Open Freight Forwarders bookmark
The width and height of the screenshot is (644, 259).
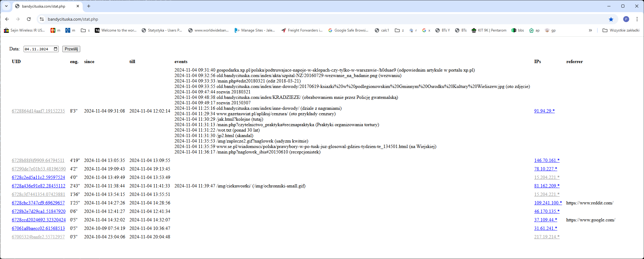tap(302, 30)
